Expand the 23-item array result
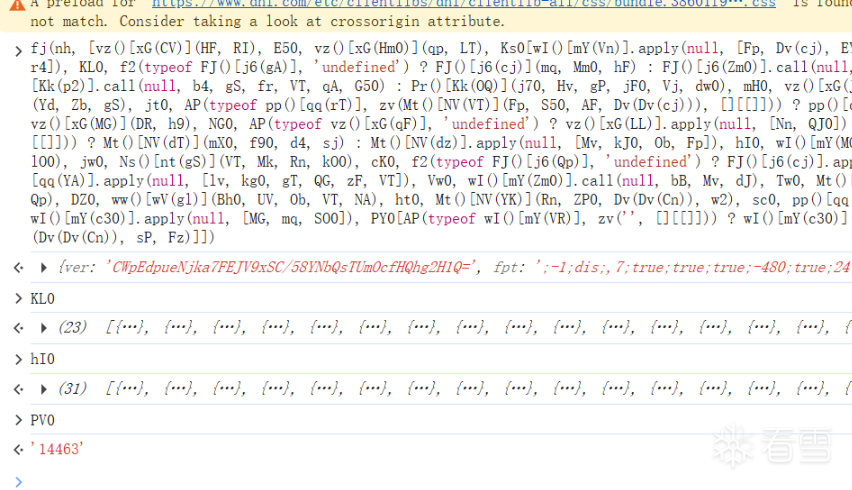Screen dimensions: 852x490 tap(43, 328)
